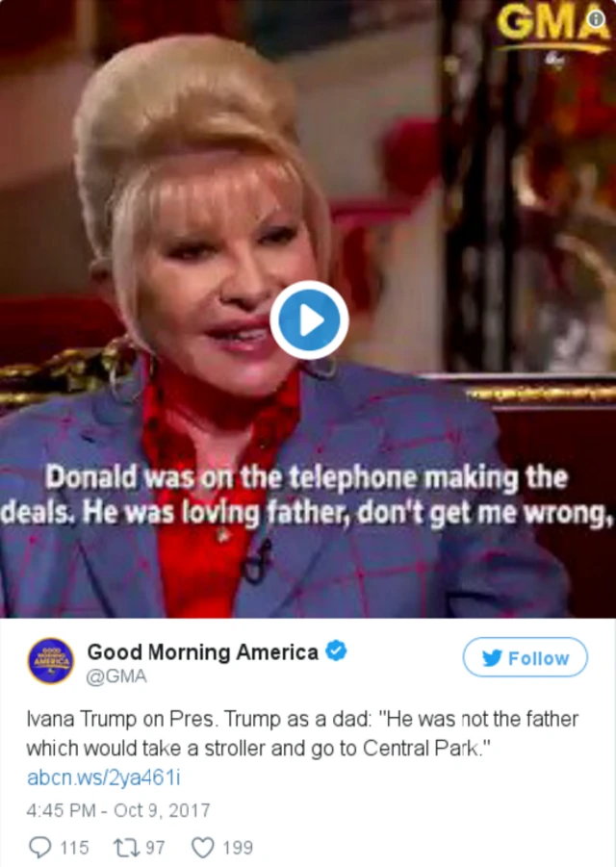The width and height of the screenshot is (616, 867).
Task: Click the verified badge beside Good Morning America
Action: click(336, 650)
